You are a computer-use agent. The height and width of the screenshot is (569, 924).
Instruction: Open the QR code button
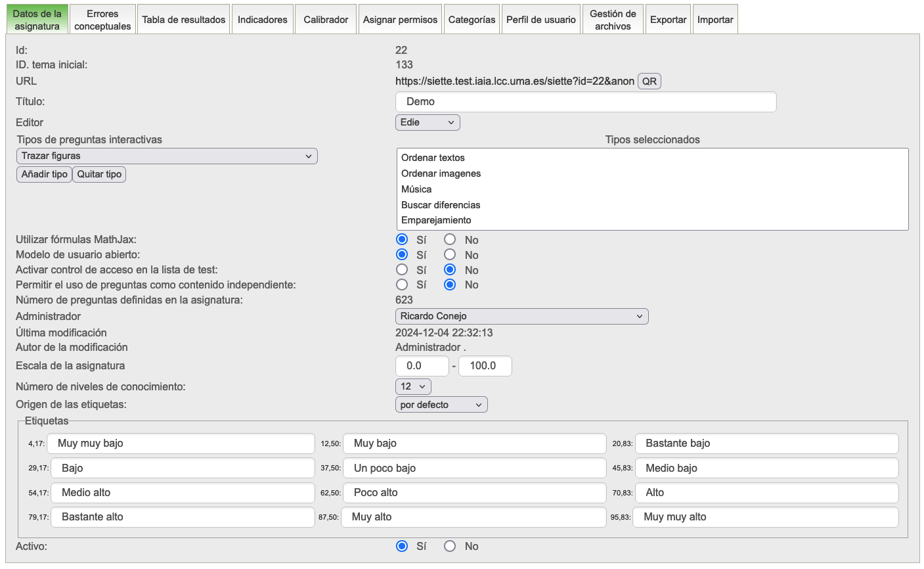[649, 81]
